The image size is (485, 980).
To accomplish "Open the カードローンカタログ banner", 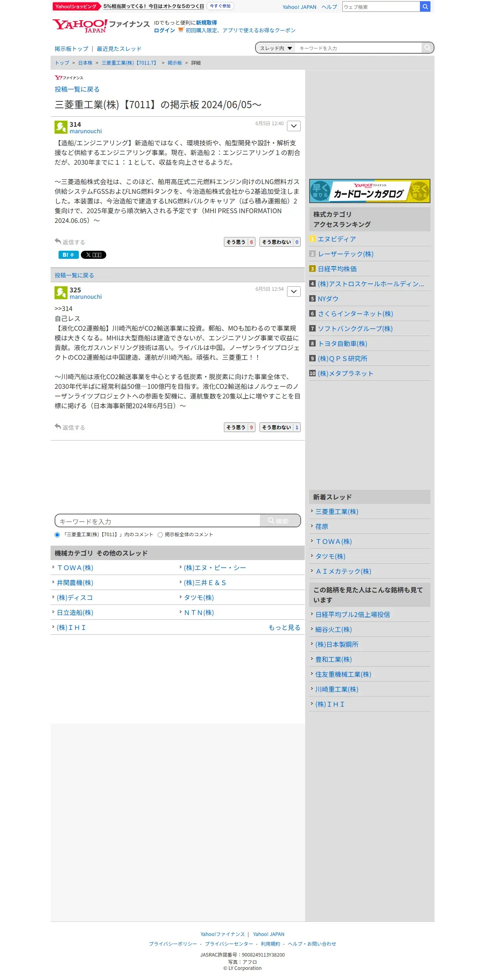I will tap(370, 191).
